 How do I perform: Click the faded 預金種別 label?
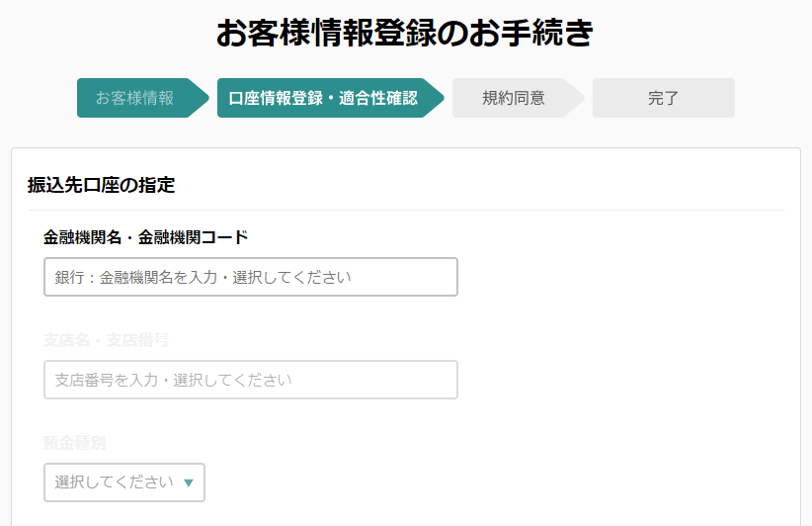pos(74,443)
